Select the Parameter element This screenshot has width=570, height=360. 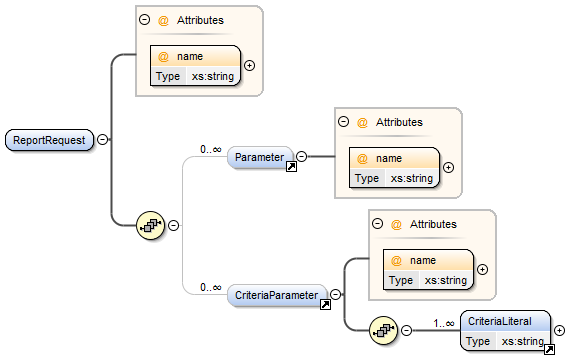click(x=260, y=157)
